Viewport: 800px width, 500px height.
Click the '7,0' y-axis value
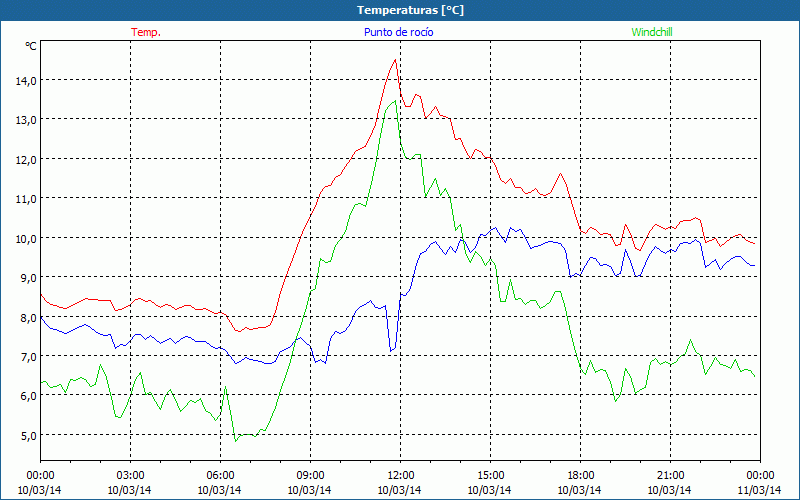click(28, 356)
